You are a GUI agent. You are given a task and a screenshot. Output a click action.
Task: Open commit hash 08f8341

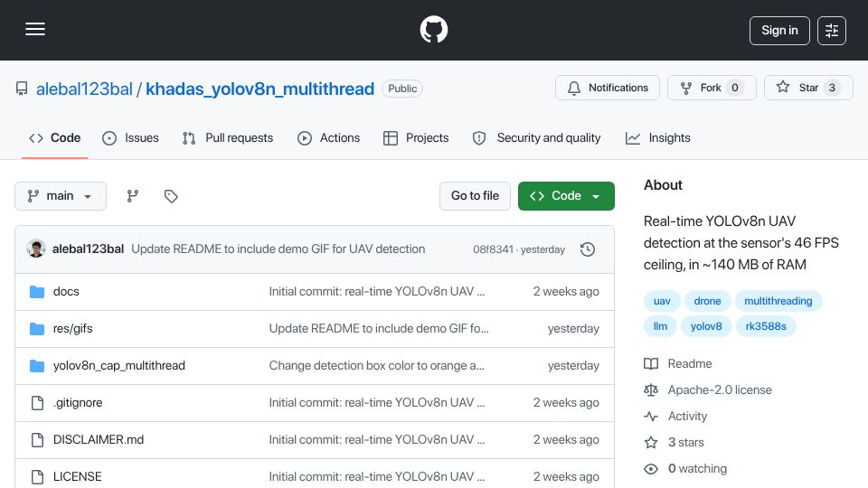(x=493, y=249)
